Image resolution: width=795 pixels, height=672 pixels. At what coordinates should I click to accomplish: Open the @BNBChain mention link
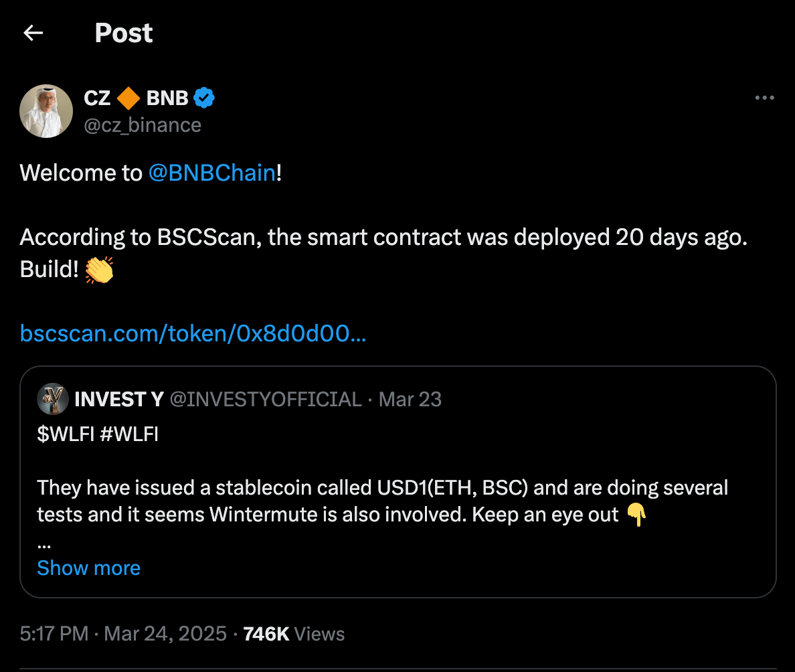[x=211, y=173]
